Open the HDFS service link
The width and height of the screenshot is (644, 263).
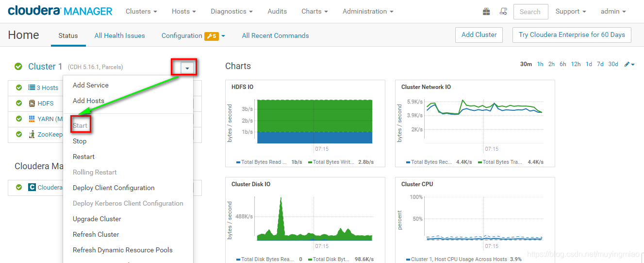(x=46, y=103)
